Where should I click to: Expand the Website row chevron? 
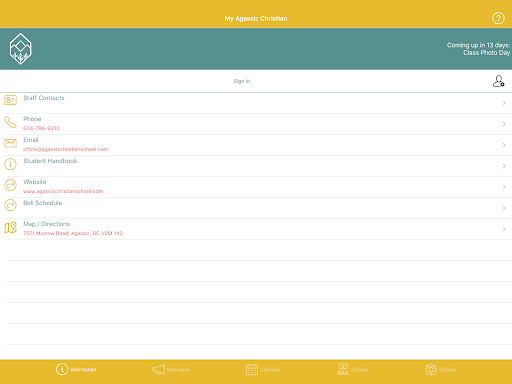504,187
